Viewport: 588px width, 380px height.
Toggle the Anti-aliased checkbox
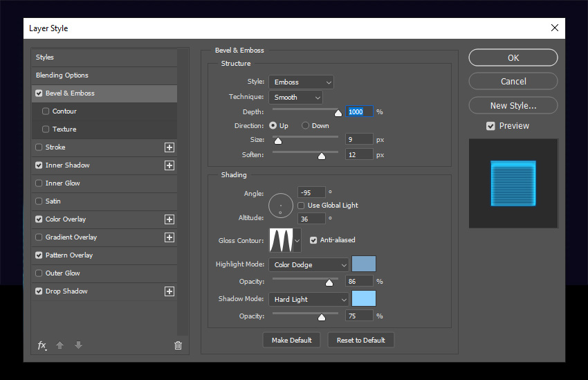point(313,240)
